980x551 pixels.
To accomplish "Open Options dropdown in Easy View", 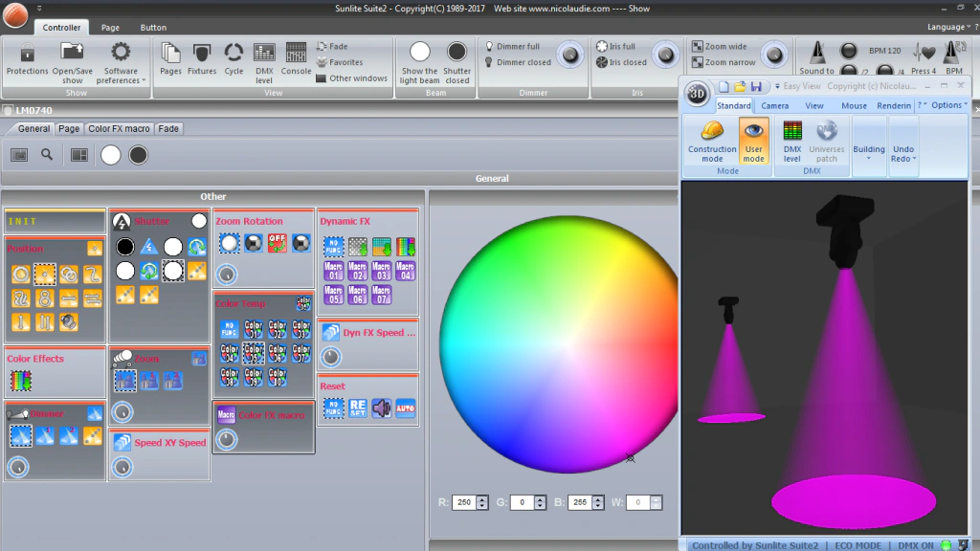I will (x=948, y=105).
